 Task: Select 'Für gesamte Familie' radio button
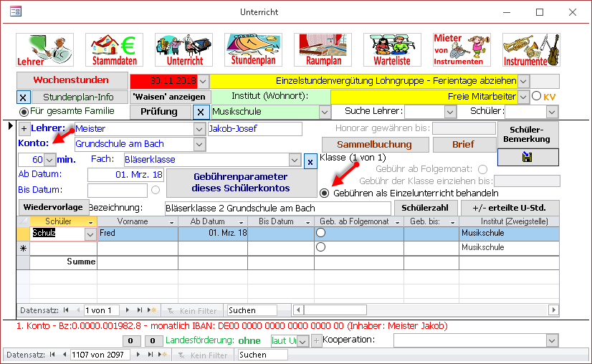(x=24, y=111)
